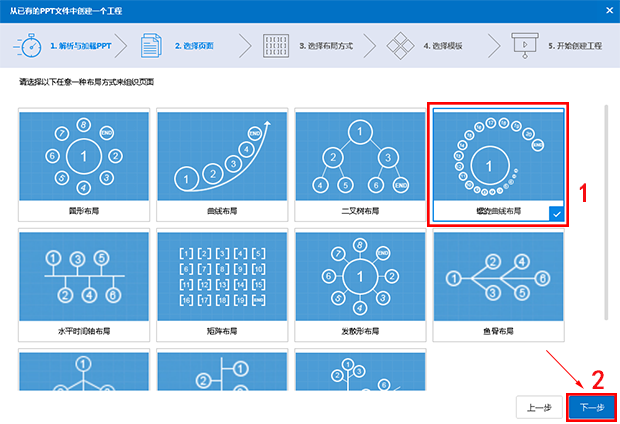This screenshot has height=424, width=620.
Task: Open step 4. 选择模板
Action: (443, 46)
